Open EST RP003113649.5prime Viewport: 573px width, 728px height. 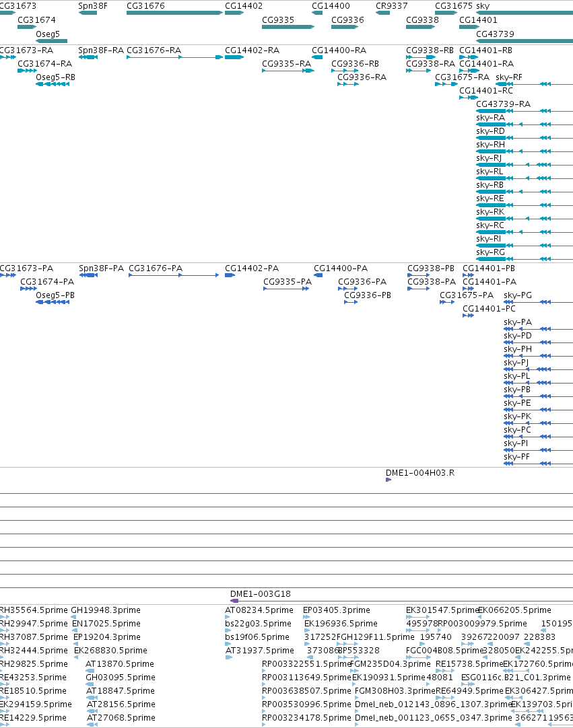[x=264, y=684]
